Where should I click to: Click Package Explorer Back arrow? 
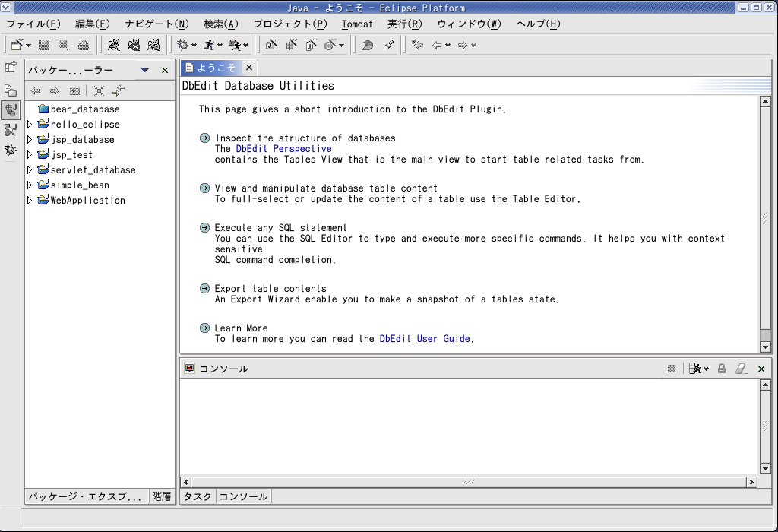[35, 90]
